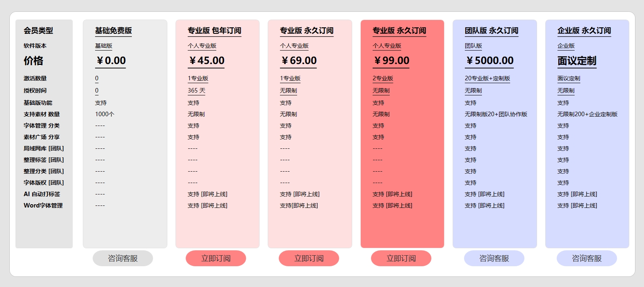644x287 pixels.
Task: Select the ¥99.00 price in red card
Action: click(x=391, y=61)
